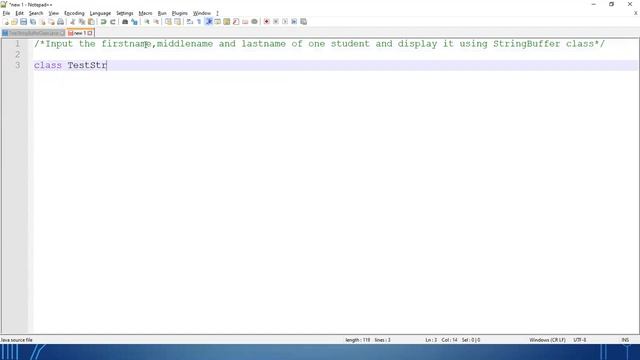Screen dimensions: 640x360
Task: Click the Paste toolbar icon
Action: (91, 22)
